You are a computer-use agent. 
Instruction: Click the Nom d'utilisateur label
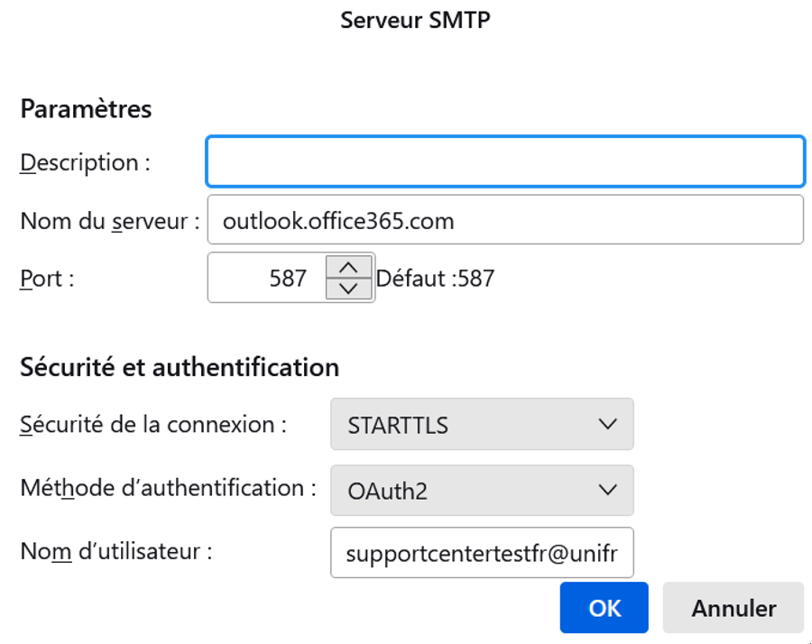coord(116,551)
